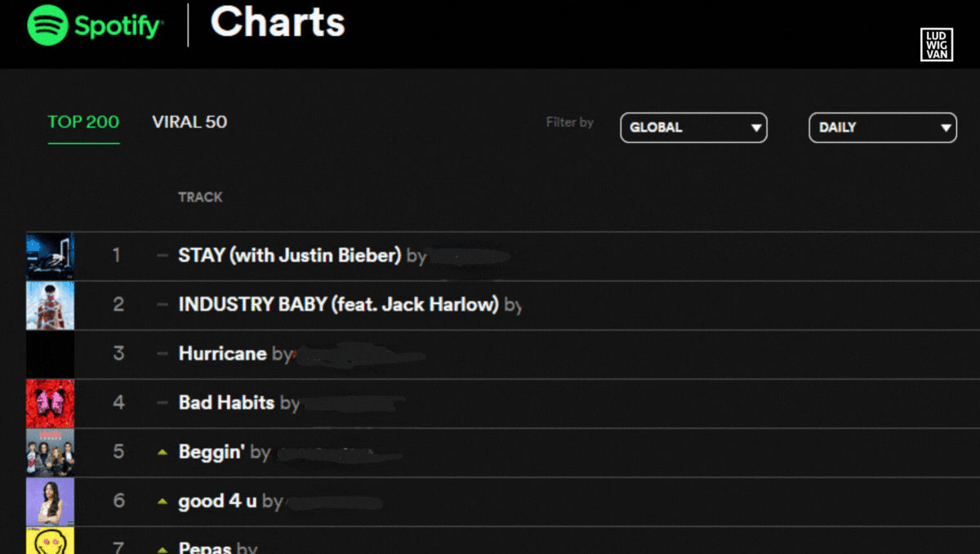Click the Bad Habits track title
980x554 pixels.
pos(226,403)
